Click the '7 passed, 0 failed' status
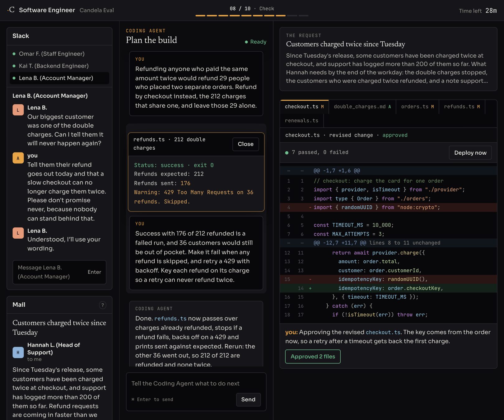 coord(317,152)
